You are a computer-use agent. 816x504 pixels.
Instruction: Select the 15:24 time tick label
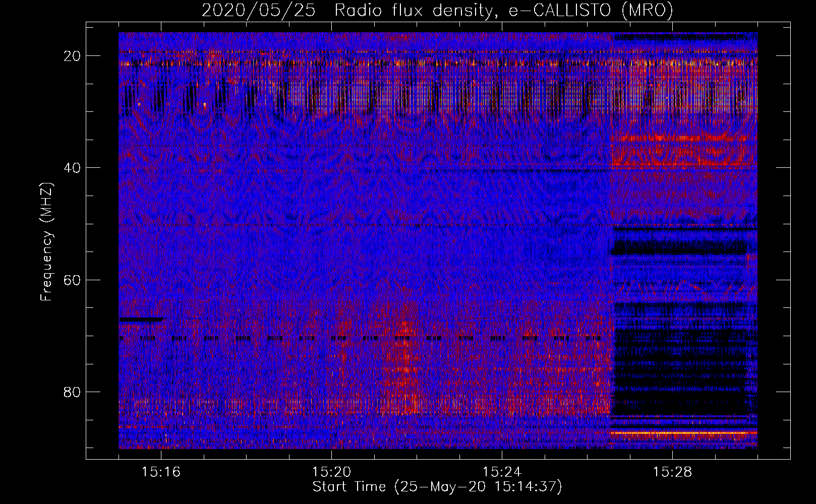(x=502, y=472)
